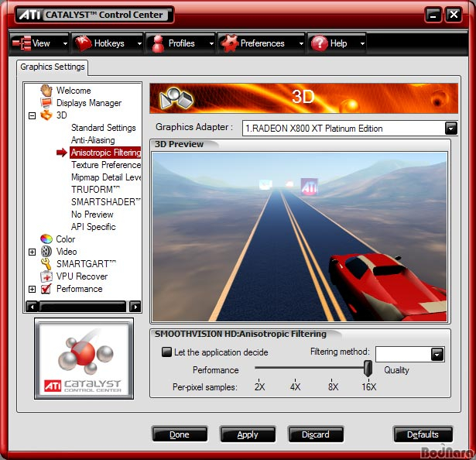Open the Help menu
Viewport: 476px width, 460px height.
(x=337, y=43)
